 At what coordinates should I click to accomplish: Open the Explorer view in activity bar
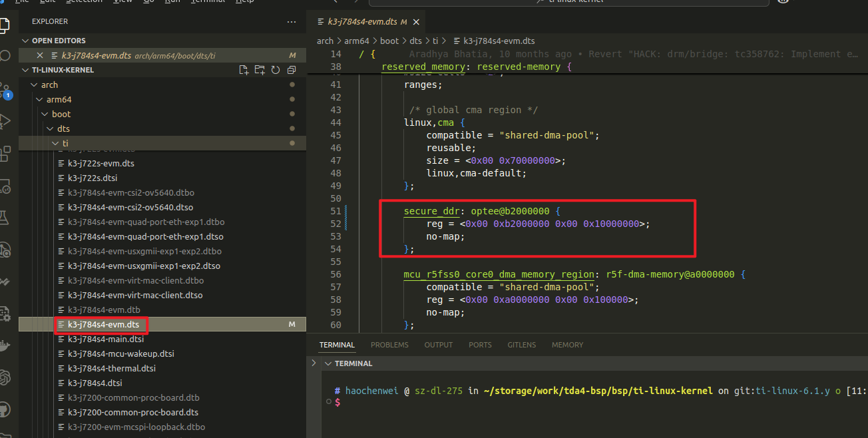[5, 25]
